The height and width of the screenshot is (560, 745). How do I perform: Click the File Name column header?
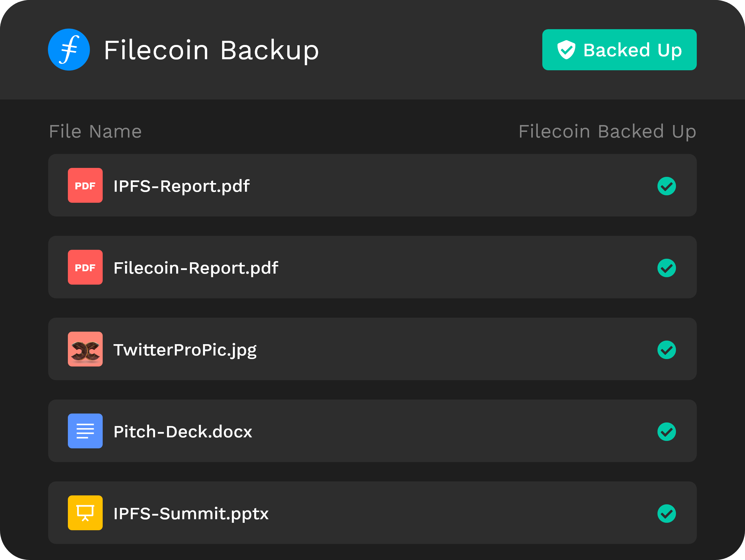95,131
